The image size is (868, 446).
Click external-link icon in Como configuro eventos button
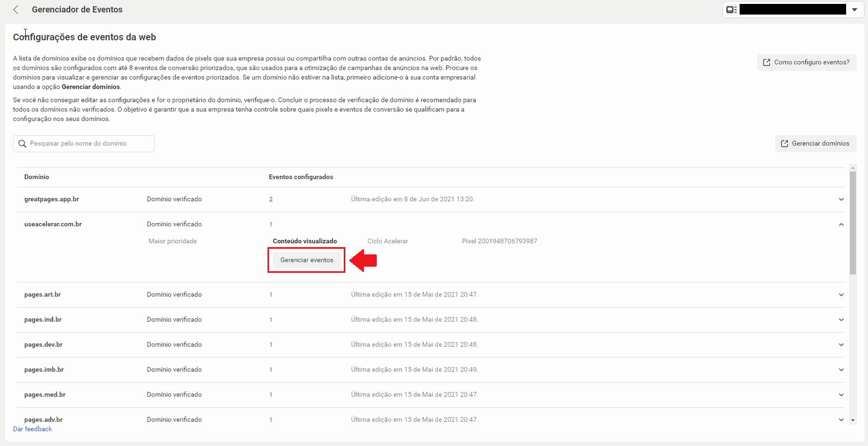tap(767, 62)
